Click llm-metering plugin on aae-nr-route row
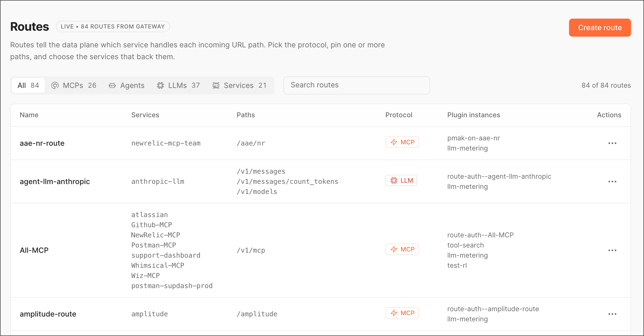Image resolution: width=644 pixels, height=336 pixels. click(467, 148)
